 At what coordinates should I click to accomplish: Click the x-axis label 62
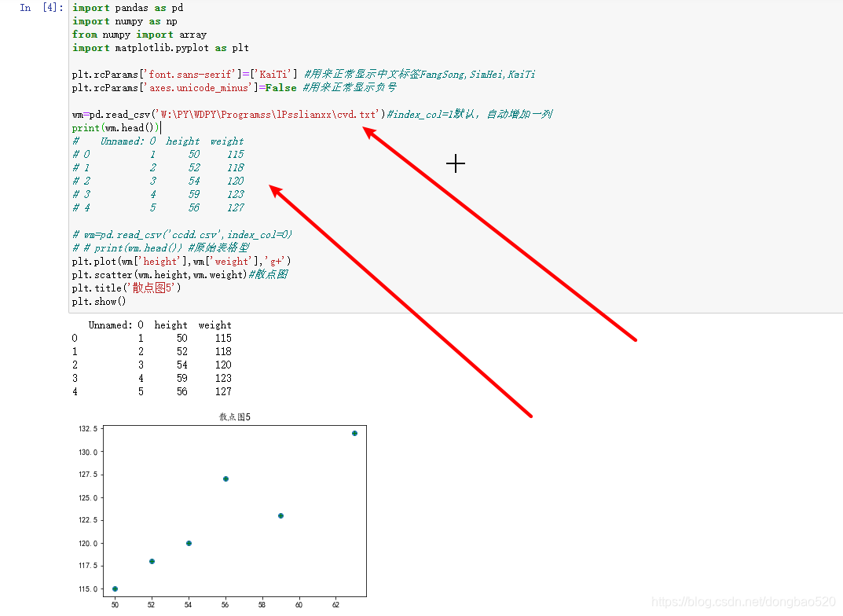335,605
